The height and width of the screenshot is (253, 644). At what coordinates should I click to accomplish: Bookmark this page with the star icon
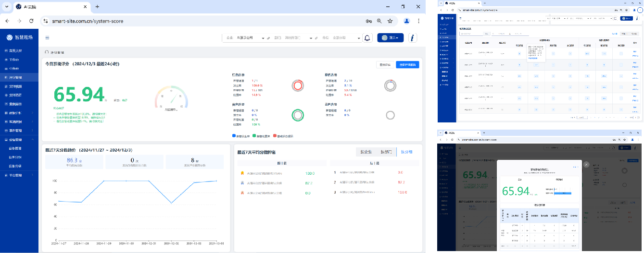point(390,21)
